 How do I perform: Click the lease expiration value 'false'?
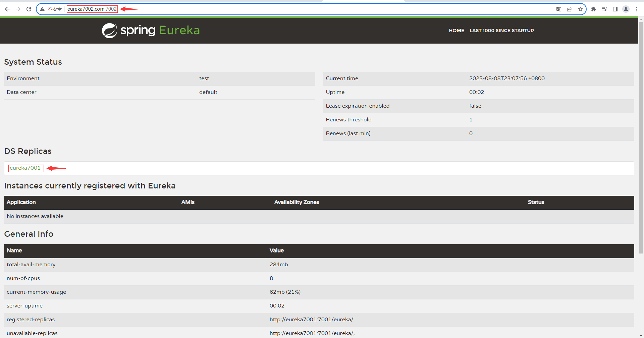point(475,106)
